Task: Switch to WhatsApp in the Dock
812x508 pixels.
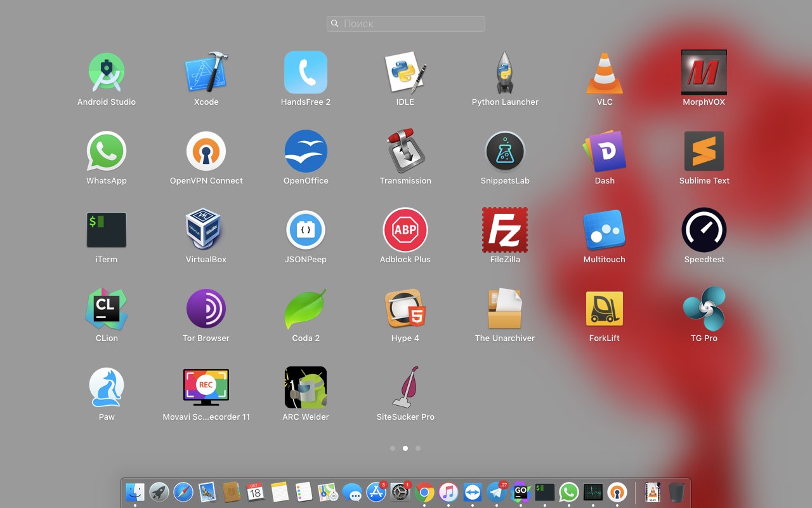Action: (569, 492)
